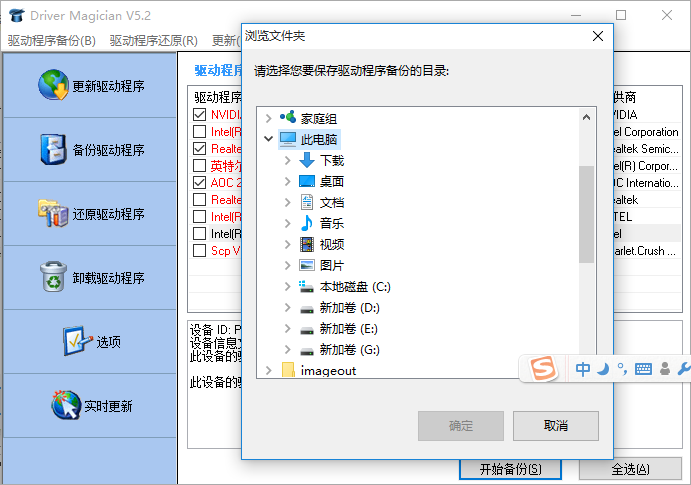Image resolution: width=691 pixels, height=485 pixels.
Task: Open the 驱动程序还原(R) menu
Action: click(x=153, y=41)
